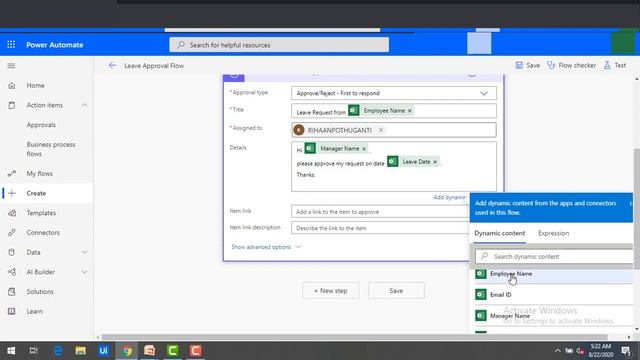Run the Flow checker

coord(571,65)
